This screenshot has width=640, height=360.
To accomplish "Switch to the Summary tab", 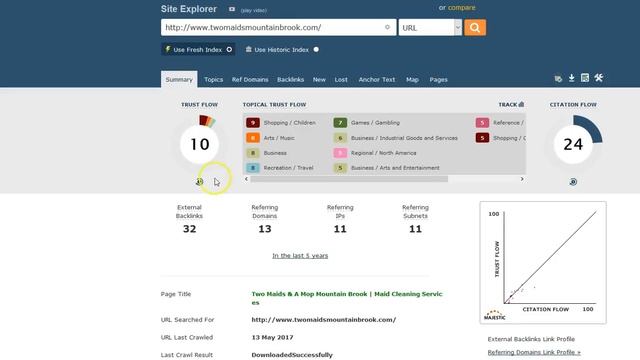I will point(179,80).
